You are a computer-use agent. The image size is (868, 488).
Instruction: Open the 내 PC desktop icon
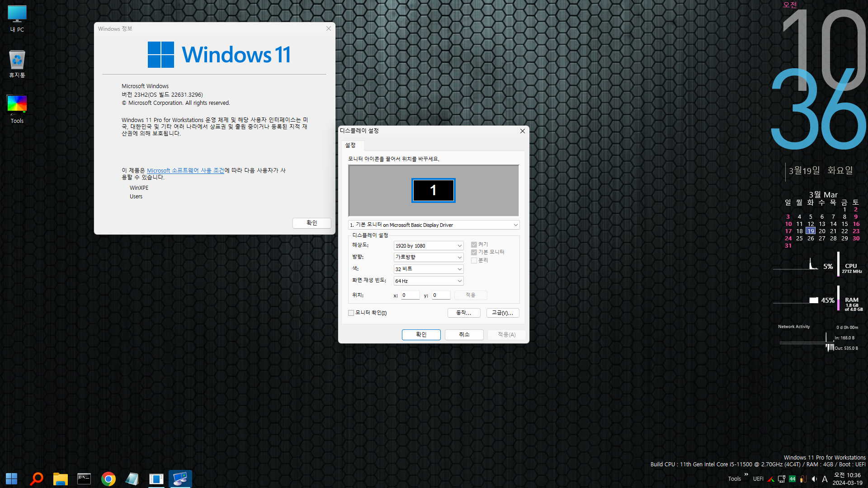17,19
